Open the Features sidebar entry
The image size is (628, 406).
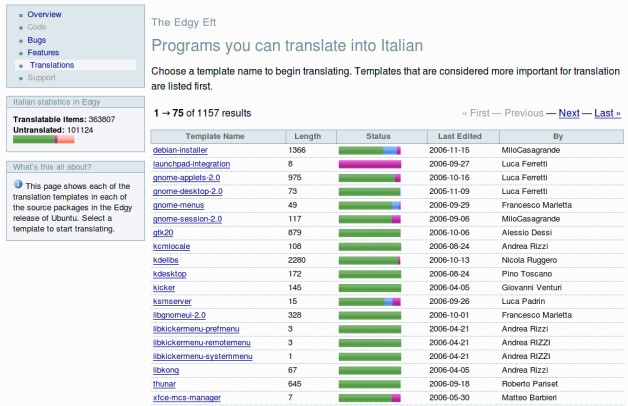43,52
